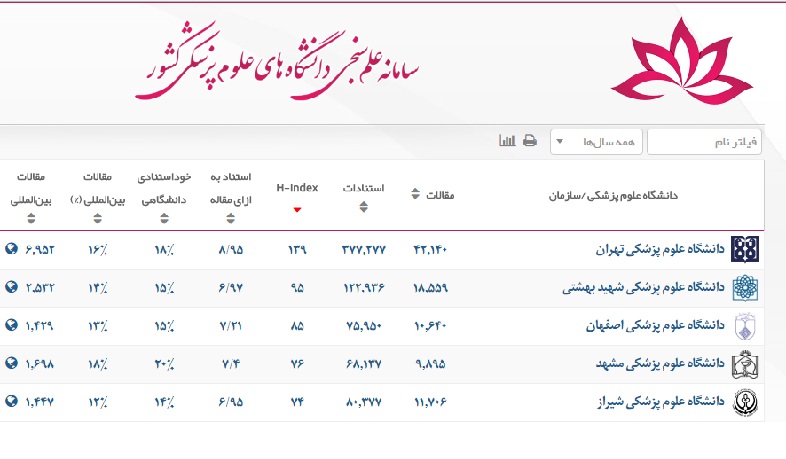Sort by استنادات column arrows
Screen dimensions: 786x459
coord(363,207)
